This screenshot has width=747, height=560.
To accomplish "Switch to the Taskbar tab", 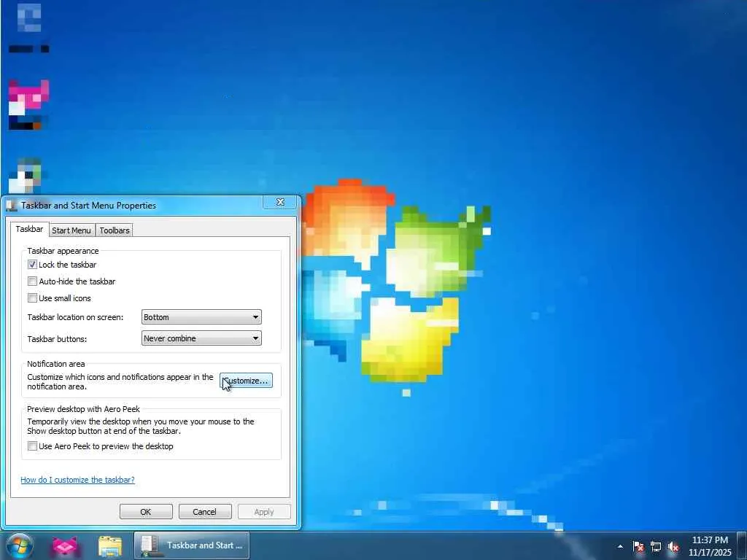I will pyautogui.click(x=29, y=229).
